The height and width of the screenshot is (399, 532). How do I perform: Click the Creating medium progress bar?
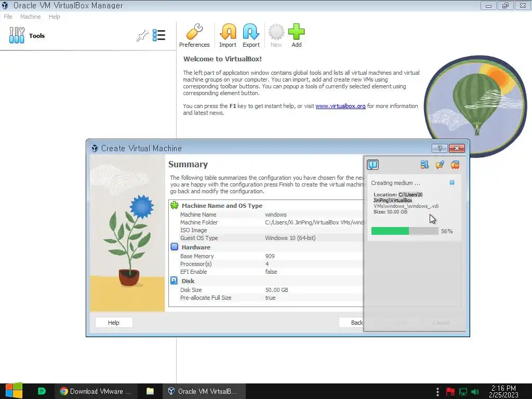(404, 231)
